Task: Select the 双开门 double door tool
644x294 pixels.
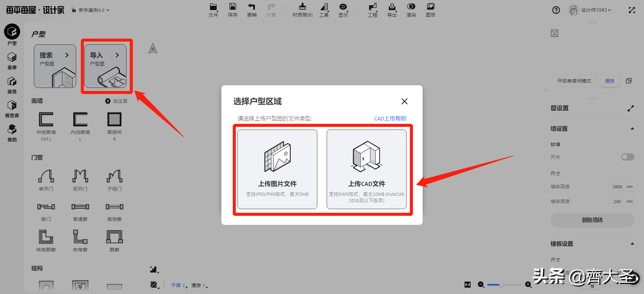Action: click(x=80, y=180)
